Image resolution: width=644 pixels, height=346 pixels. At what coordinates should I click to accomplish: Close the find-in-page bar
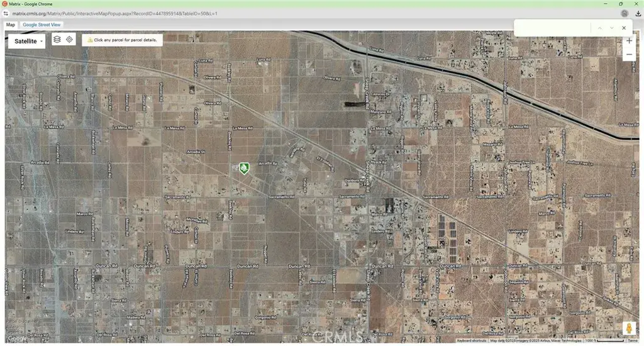click(x=624, y=28)
